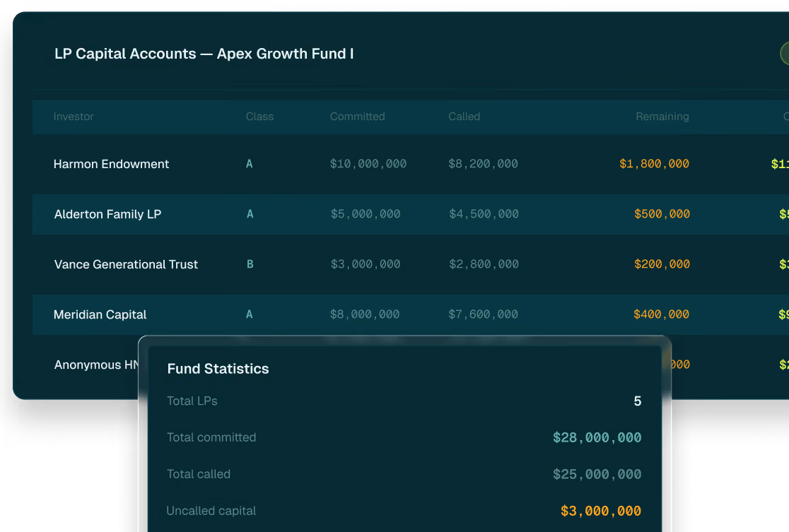Sort by the Committed column header

tap(357, 117)
